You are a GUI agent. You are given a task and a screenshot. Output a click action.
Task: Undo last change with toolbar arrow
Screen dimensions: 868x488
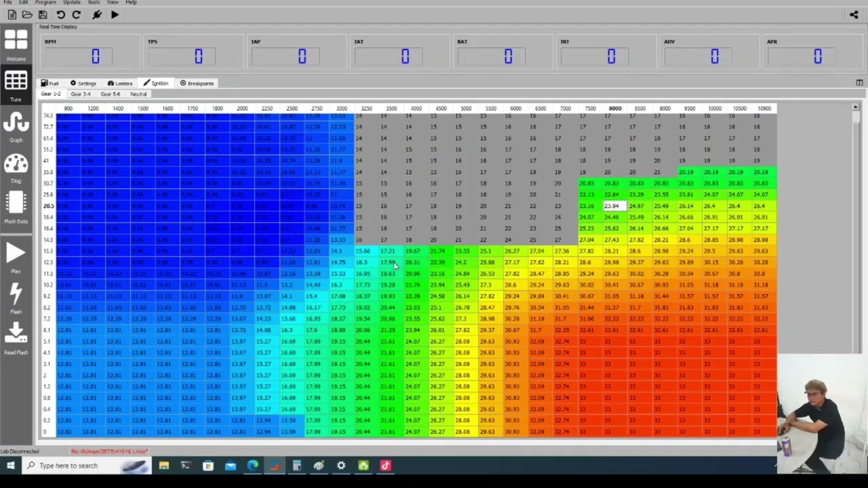pos(61,14)
